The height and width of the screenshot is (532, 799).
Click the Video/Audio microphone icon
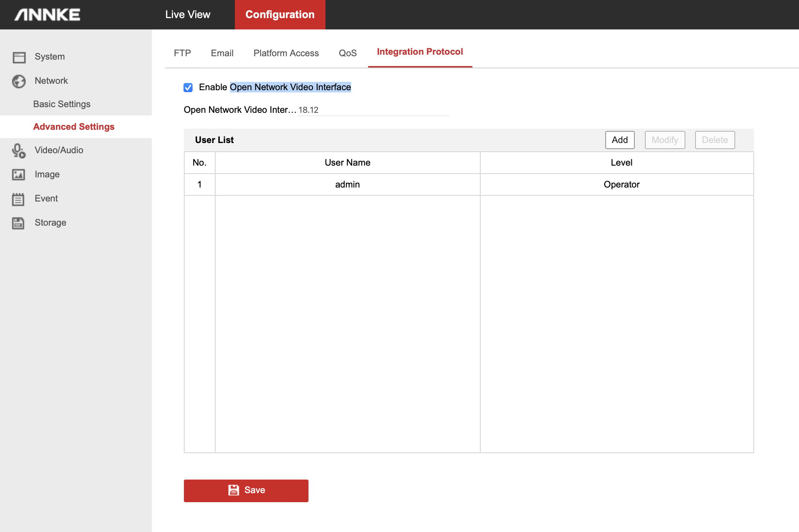click(x=19, y=151)
